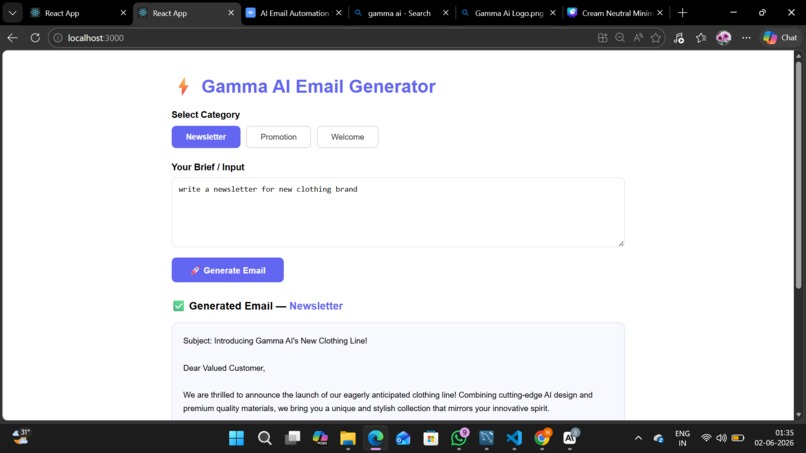Open WhatsApp from taskbar
This screenshot has height=453, width=806.
(459, 438)
